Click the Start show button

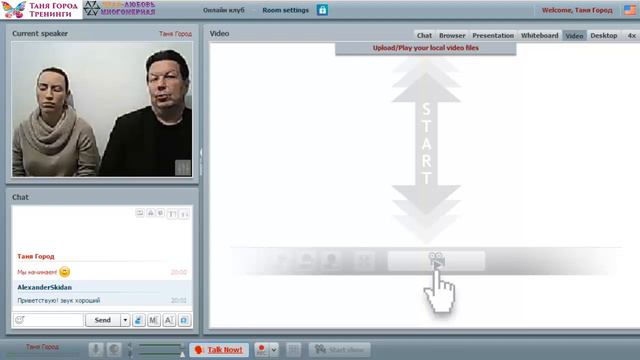340,350
